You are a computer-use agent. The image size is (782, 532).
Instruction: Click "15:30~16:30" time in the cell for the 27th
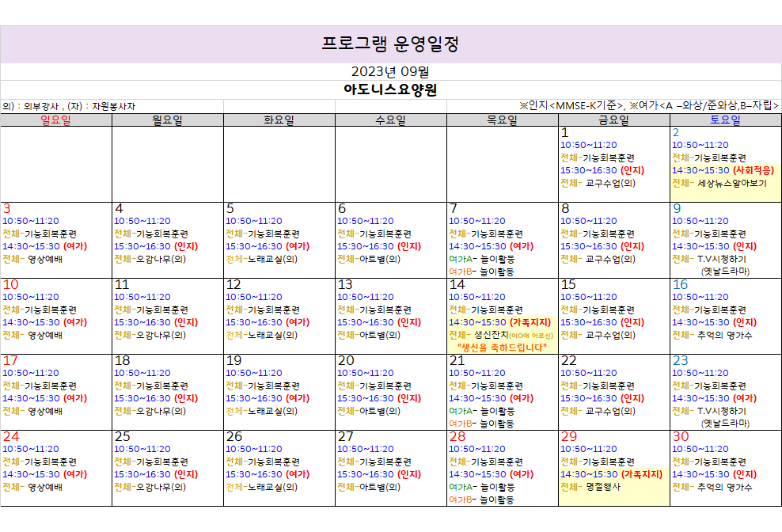(366, 475)
